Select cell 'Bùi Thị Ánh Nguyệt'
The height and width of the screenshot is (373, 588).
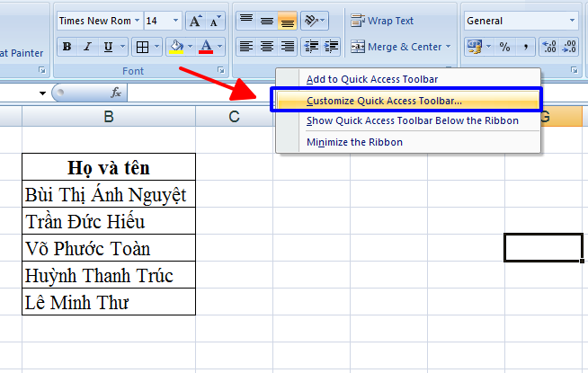pyautogui.click(x=109, y=194)
